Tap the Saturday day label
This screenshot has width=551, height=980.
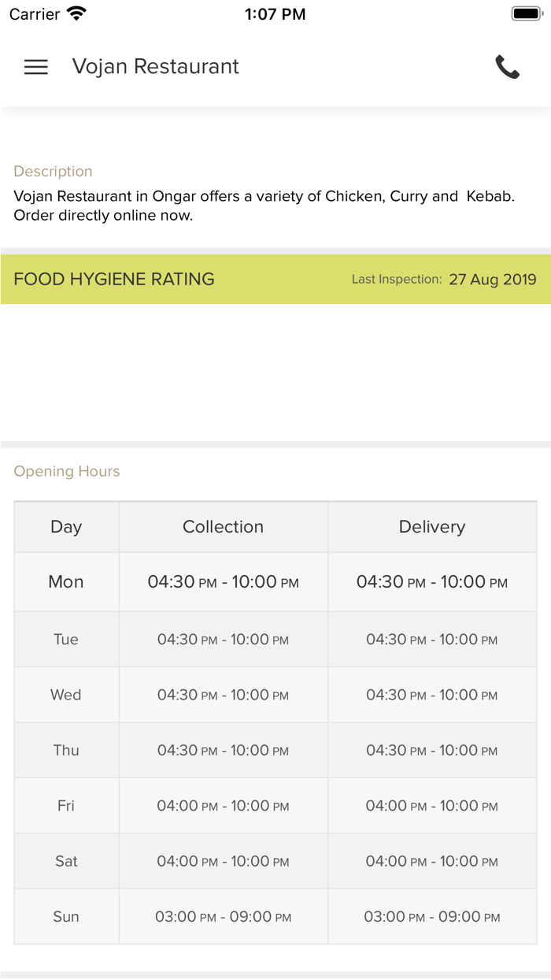click(65, 861)
